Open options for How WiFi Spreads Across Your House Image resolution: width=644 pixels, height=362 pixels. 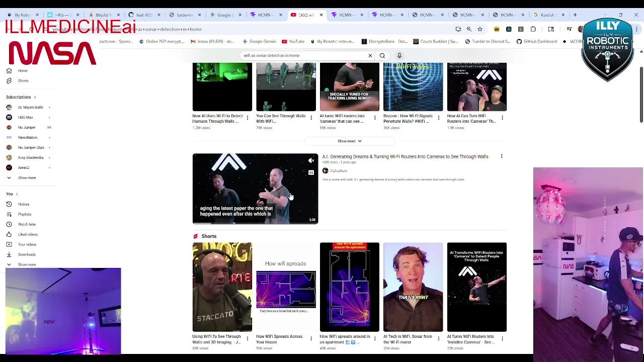[x=311, y=338]
